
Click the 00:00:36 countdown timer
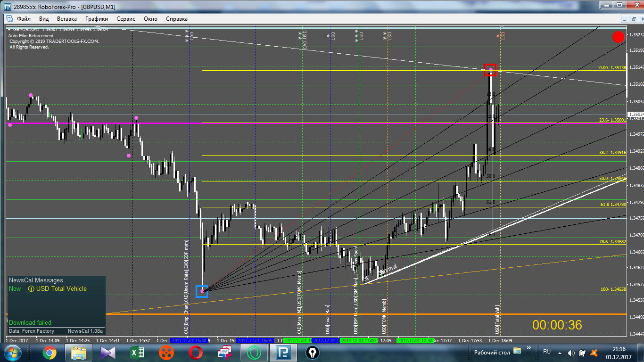(557, 325)
